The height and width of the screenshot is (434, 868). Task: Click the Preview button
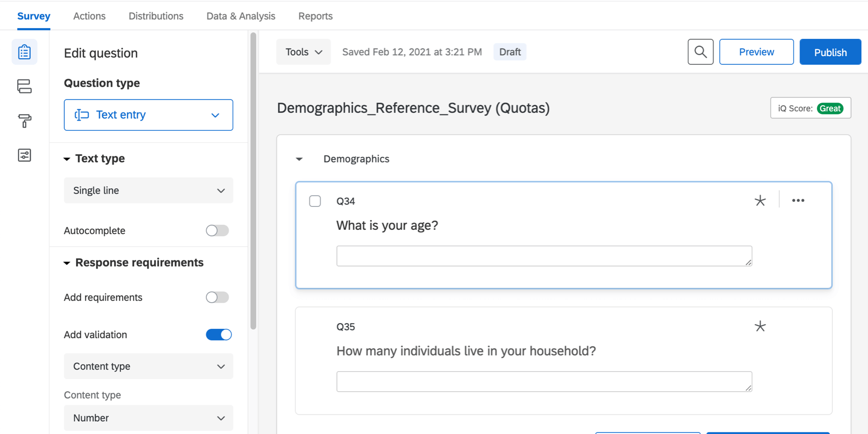click(x=756, y=52)
